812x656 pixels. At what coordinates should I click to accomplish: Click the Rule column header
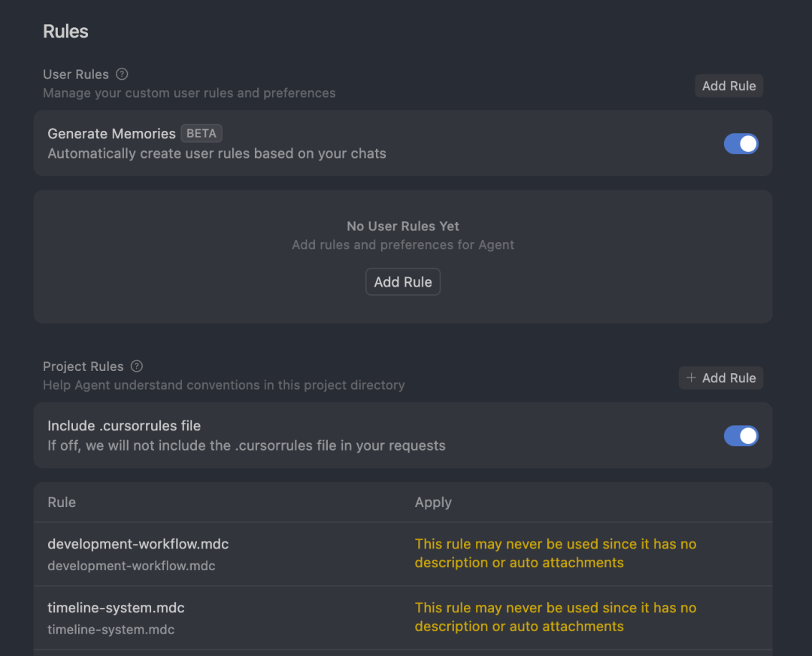[x=62, y=503]
